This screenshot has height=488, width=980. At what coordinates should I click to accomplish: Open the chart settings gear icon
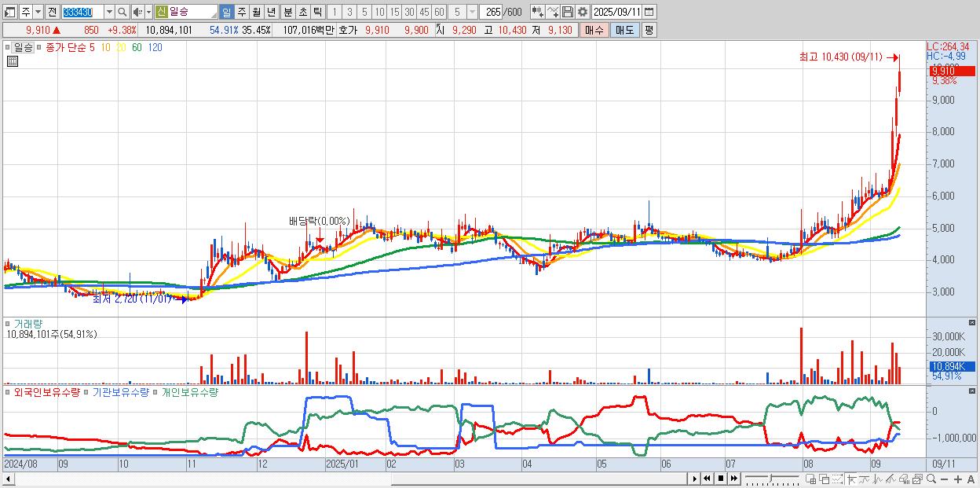(582, 12)
